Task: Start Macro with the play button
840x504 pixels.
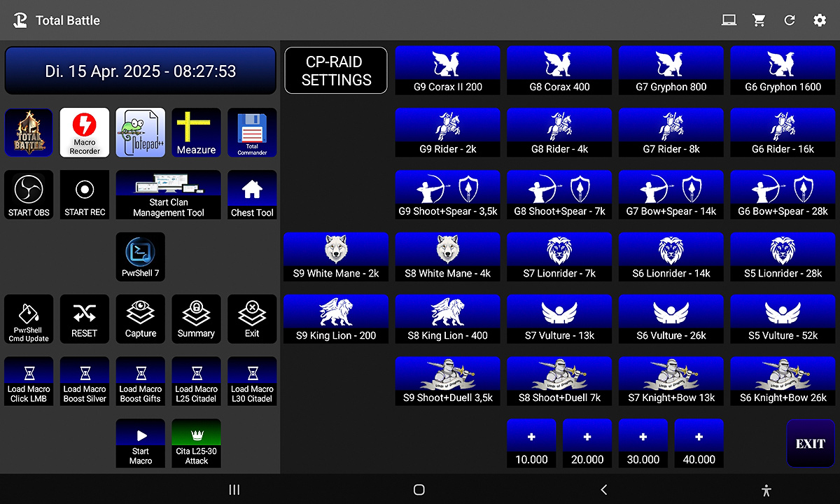Action: pos(141,443)
